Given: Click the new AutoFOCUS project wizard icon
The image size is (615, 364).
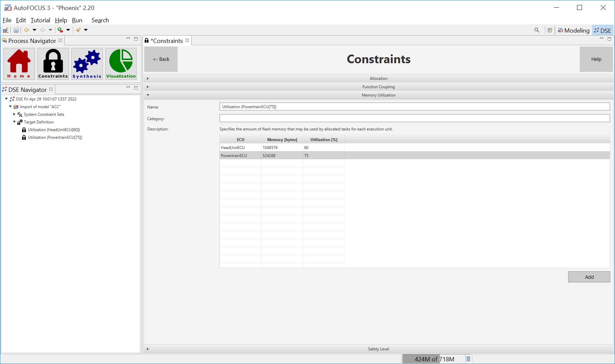Looking at the screenshot, I should [6, 30].
